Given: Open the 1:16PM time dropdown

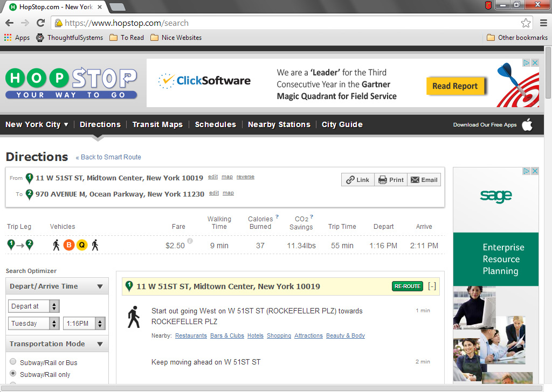Looking at the screenshot, I should [84, 324].
